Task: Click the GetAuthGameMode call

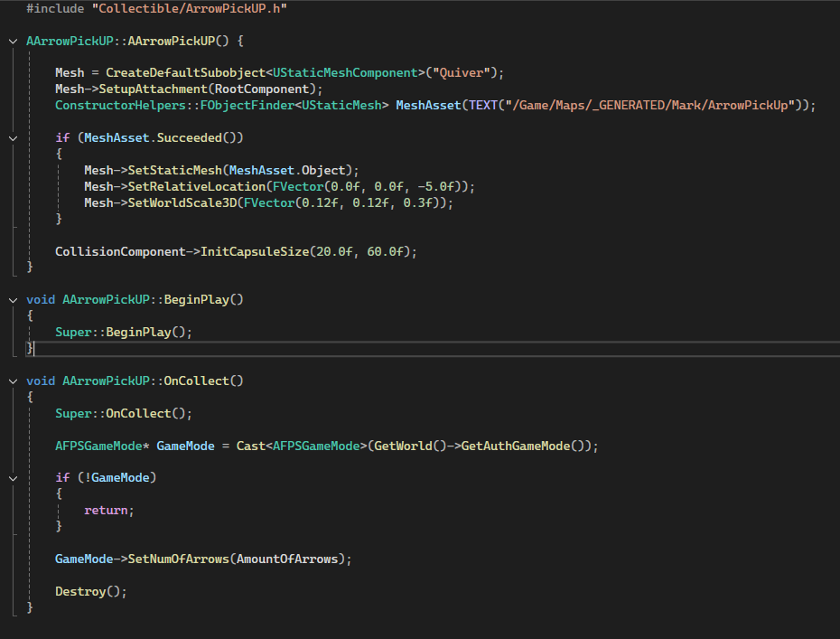Action: click(518, 446)
